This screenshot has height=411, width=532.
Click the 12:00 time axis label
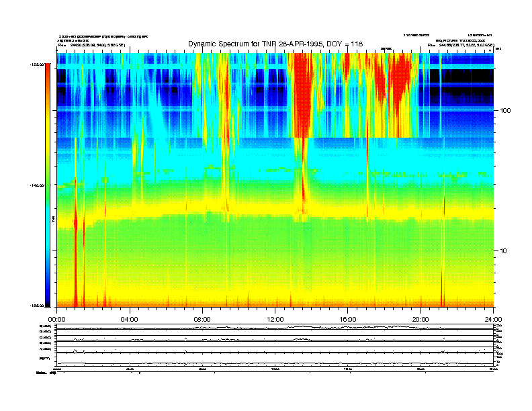click(x=275, y=320)
